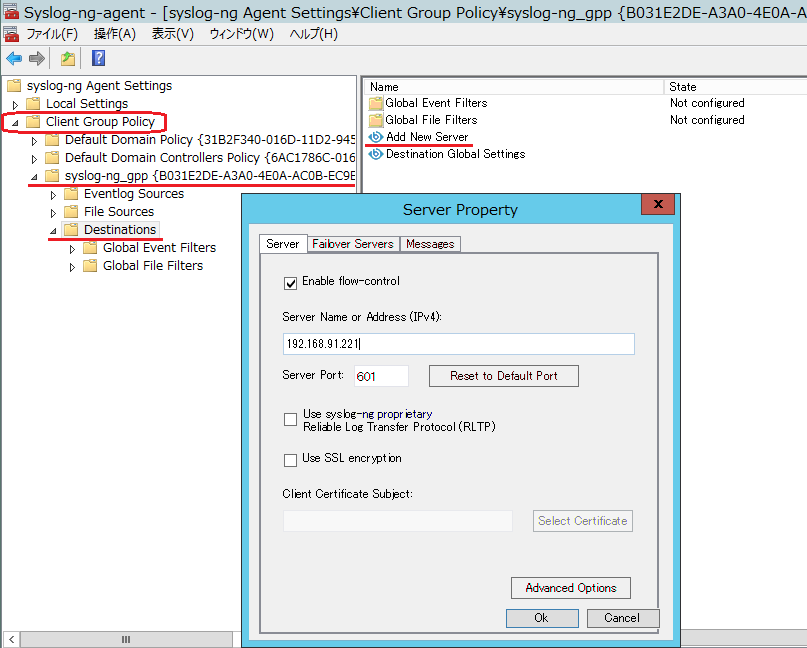Open the ファイル(F) menu

(x=52, y=34)
